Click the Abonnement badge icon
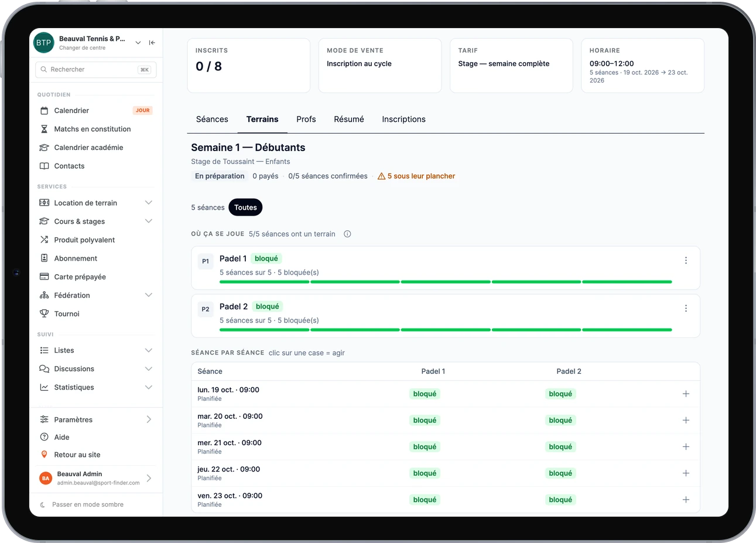This screenshot has width=756, height=543. tap(44, 258)
